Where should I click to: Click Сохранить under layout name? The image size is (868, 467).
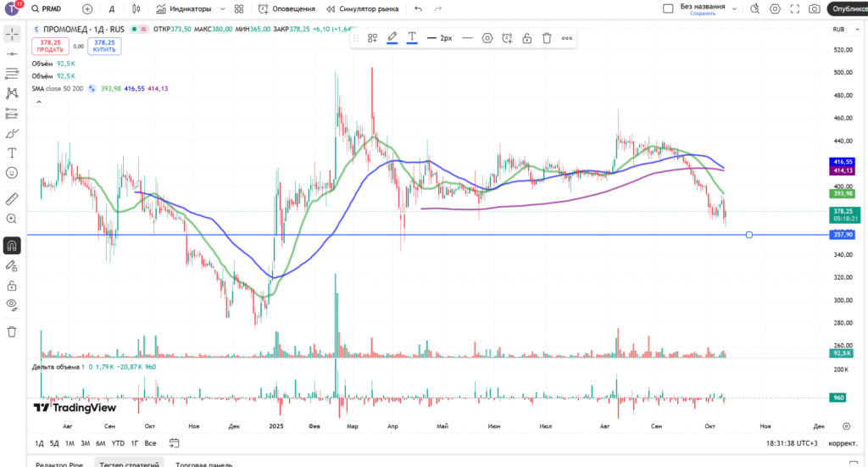click(x=703, y=14)
